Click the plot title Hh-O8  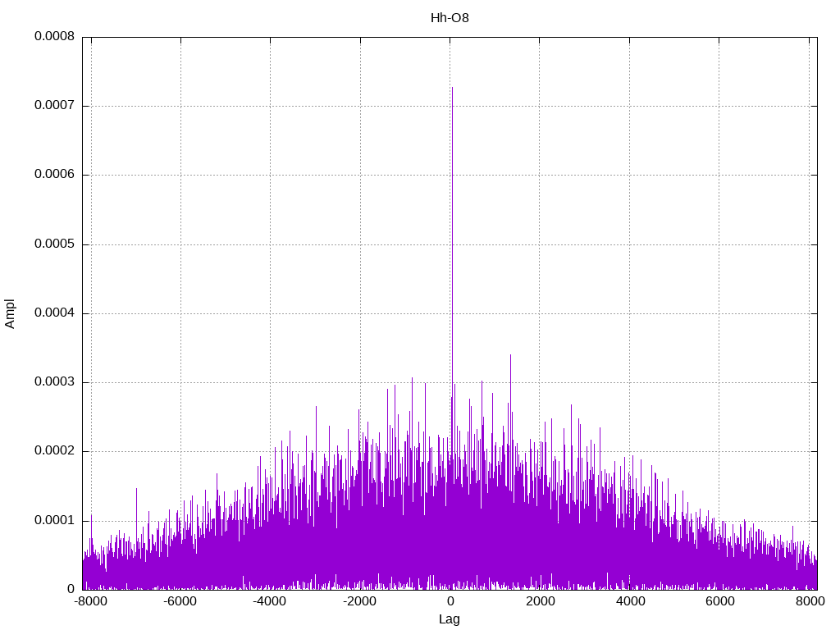coord(450,17)
